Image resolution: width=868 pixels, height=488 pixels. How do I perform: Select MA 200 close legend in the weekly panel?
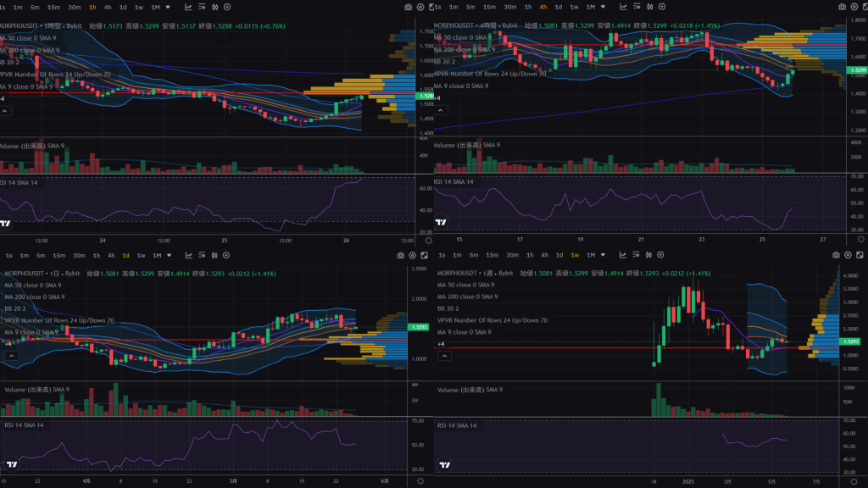[x=467, y=297]
